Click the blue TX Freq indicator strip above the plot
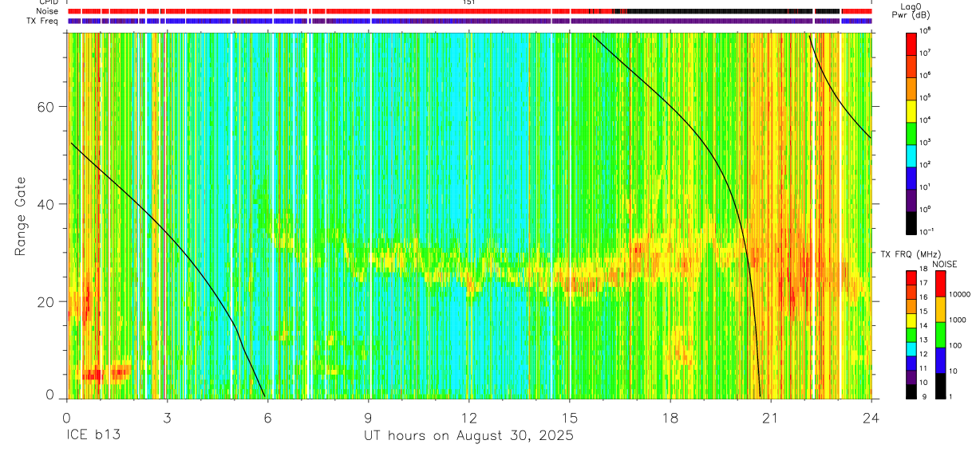 [469, 21]
